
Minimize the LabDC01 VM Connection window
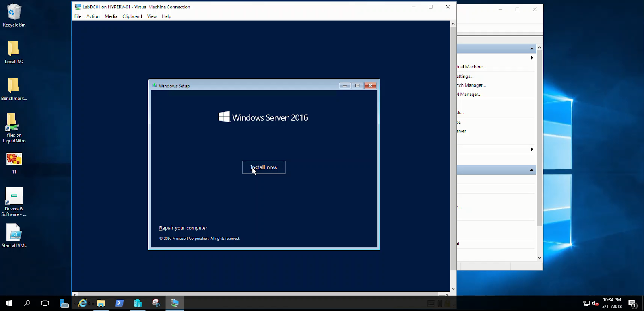413,7
